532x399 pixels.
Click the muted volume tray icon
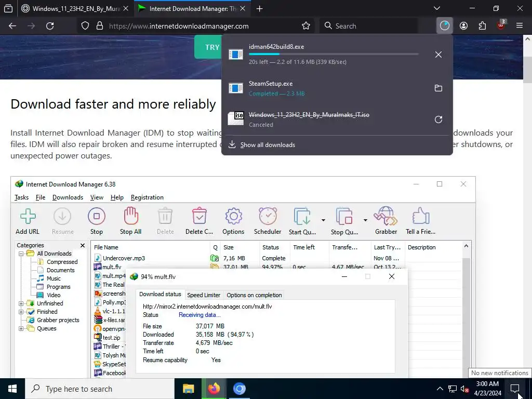(465, 389)
